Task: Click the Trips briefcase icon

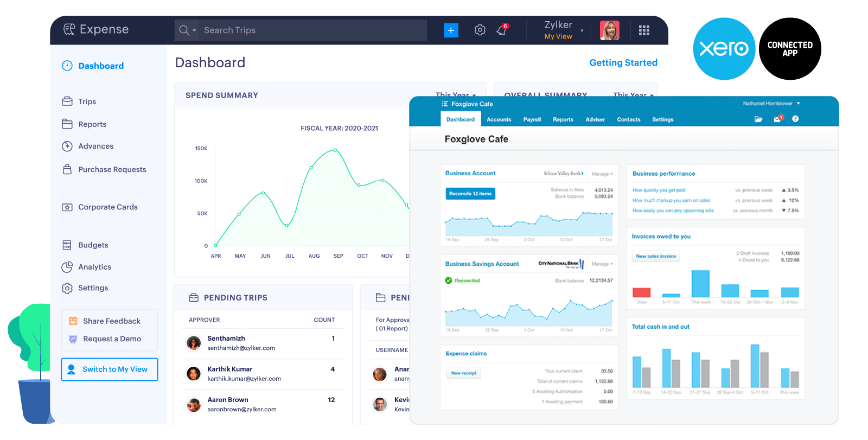Action: 67,101
